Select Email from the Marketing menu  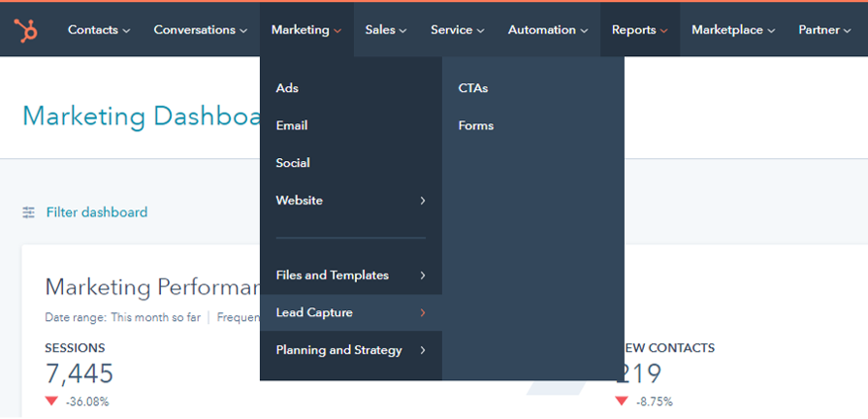coord(351,126)
